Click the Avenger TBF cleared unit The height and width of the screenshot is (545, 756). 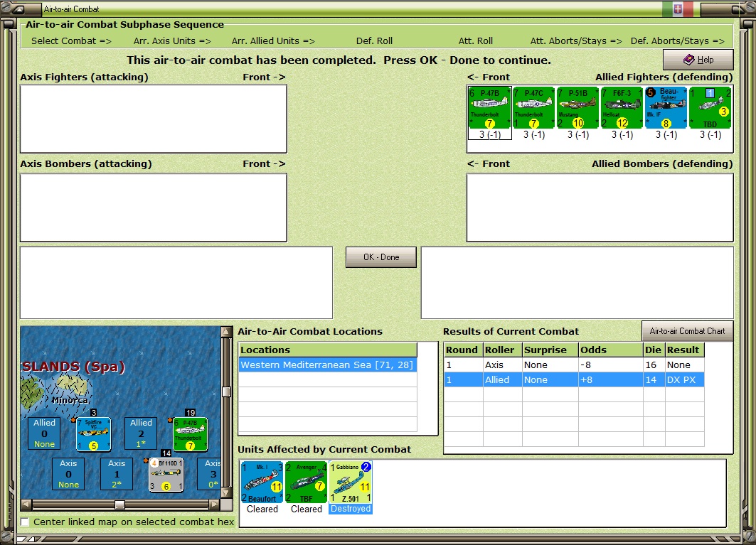tap(306, 482)
